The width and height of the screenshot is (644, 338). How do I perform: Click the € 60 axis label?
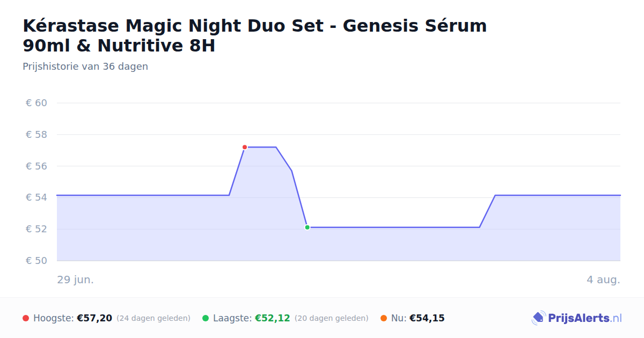tap(36, 103)
